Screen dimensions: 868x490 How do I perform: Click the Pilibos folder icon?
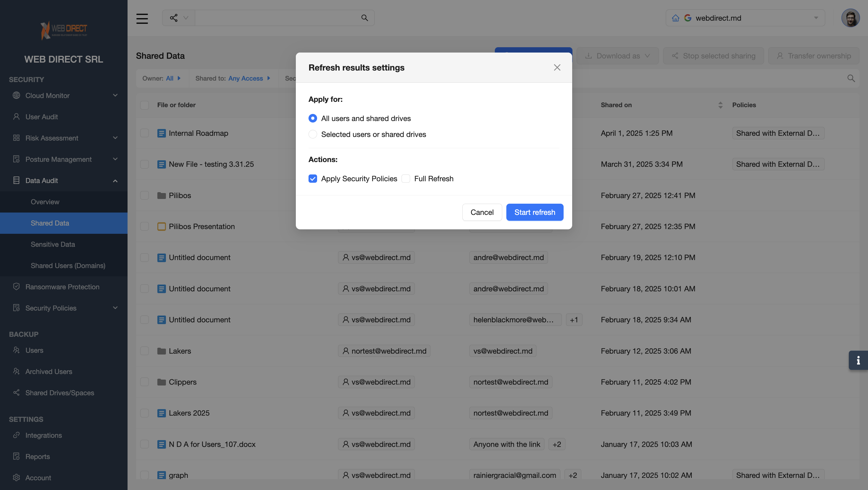point(161,195)
